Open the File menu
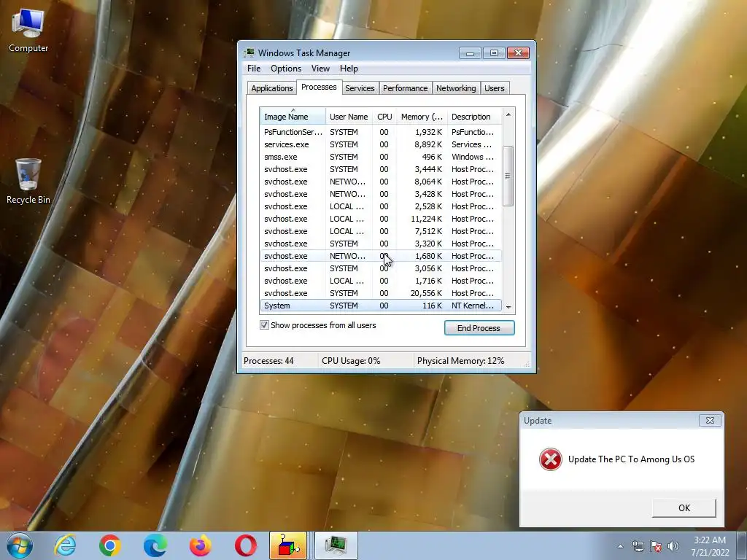 254,69
